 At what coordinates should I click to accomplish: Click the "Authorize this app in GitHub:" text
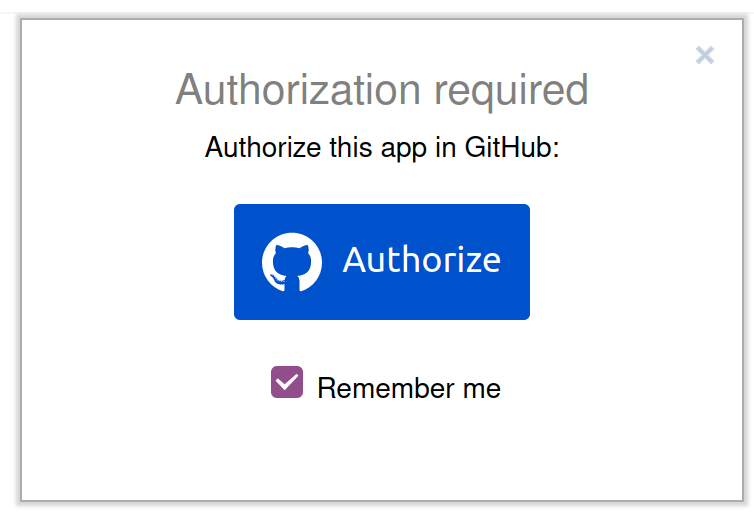[382, 148]
